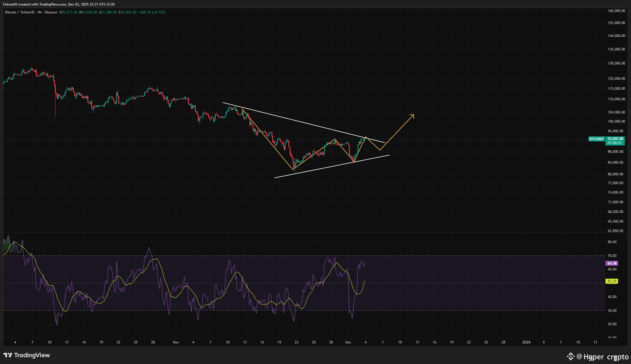631x364 pixels.
Task: Click the 4h timeframe in legend
Action: click(x=40, y=12)
